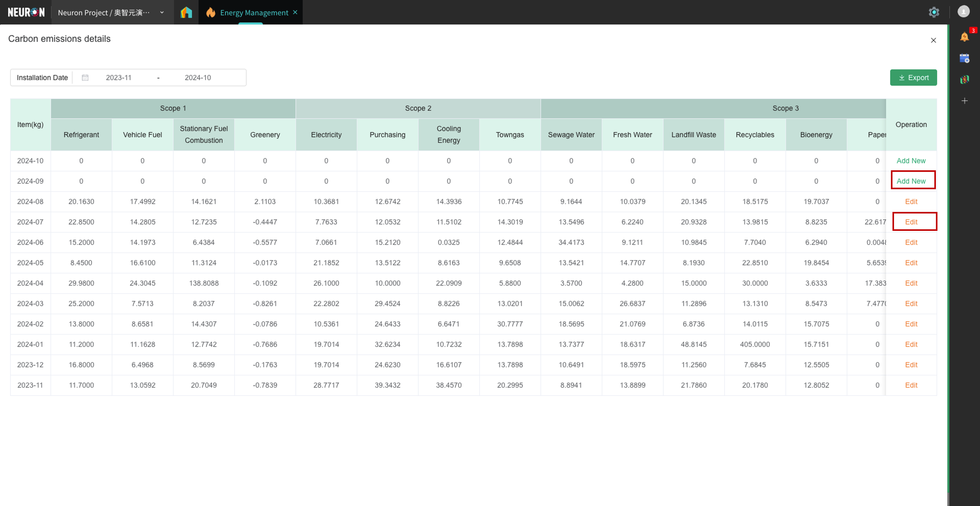Image resolution: width=980 pixels, height=506 pixels.
Task: Click the plus icon in sidebar
Action: tap(964, 101)
